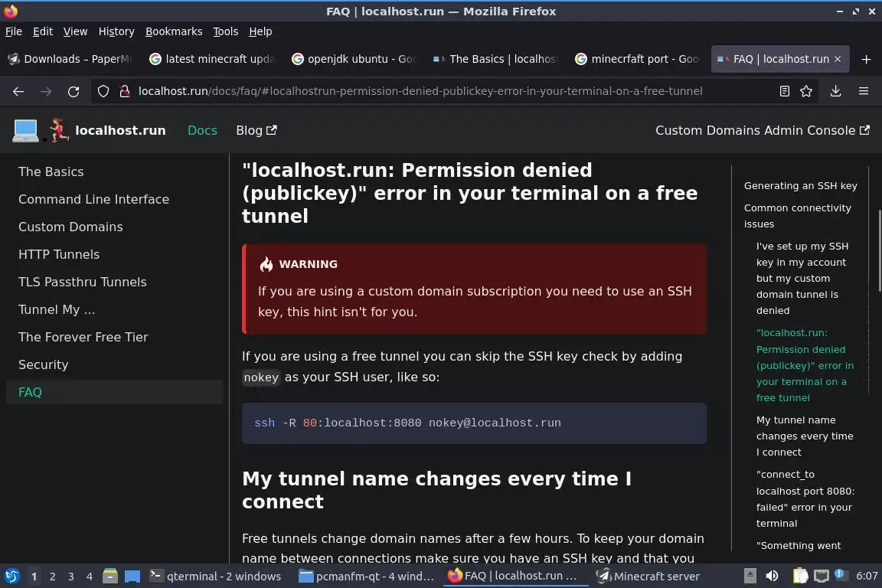Click the external link icon beside Blog
Screen dimensions: 882x588
[x=272, y=130]
